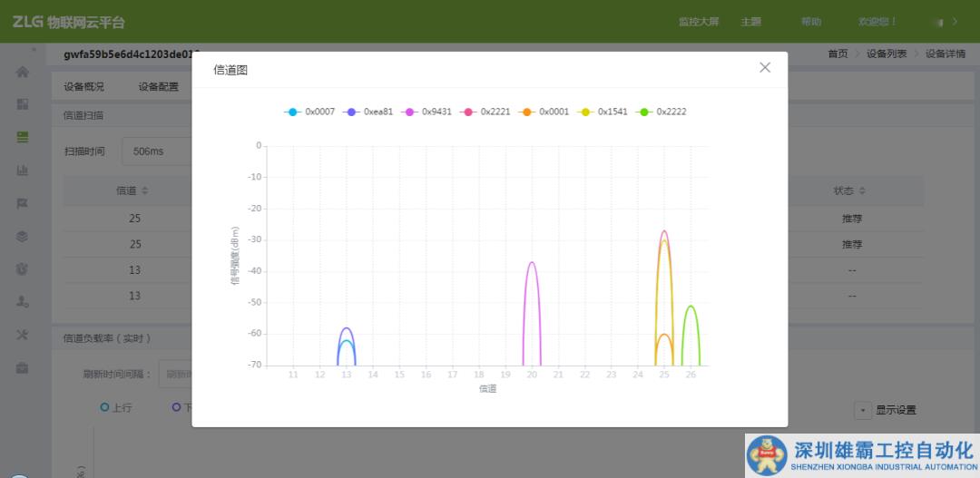The height and width of the screenshot is (478, 980).
Task: Open the stacked layers sidebar icon
Action: 23,236
